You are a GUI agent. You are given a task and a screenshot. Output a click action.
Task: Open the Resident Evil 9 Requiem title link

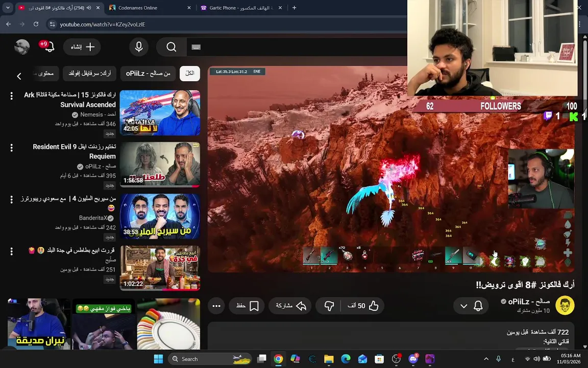pyautogui.click(x=74, y=151)
